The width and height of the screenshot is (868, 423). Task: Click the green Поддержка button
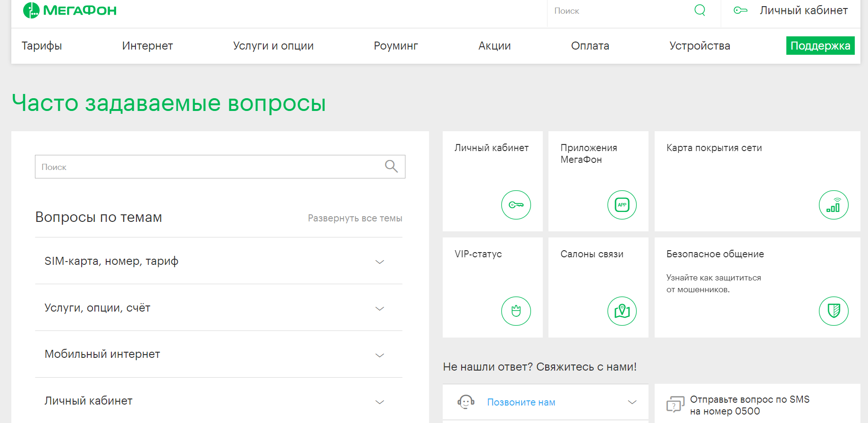tap(820, 46)
